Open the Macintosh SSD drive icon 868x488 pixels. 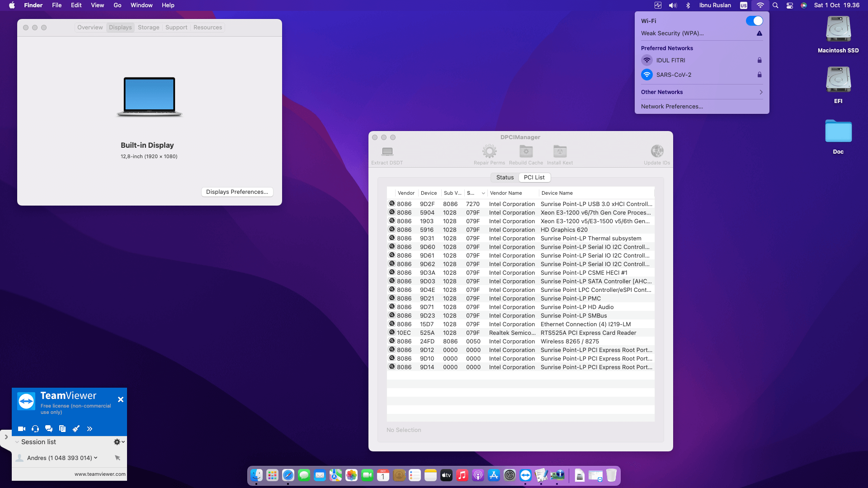tap(838, 29)
